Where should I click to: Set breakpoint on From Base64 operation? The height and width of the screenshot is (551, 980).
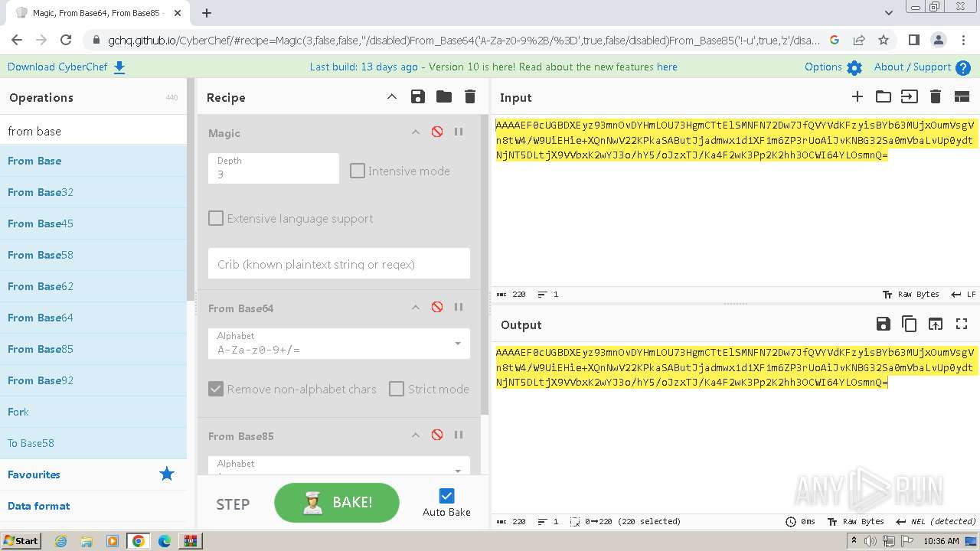[459, 307]
